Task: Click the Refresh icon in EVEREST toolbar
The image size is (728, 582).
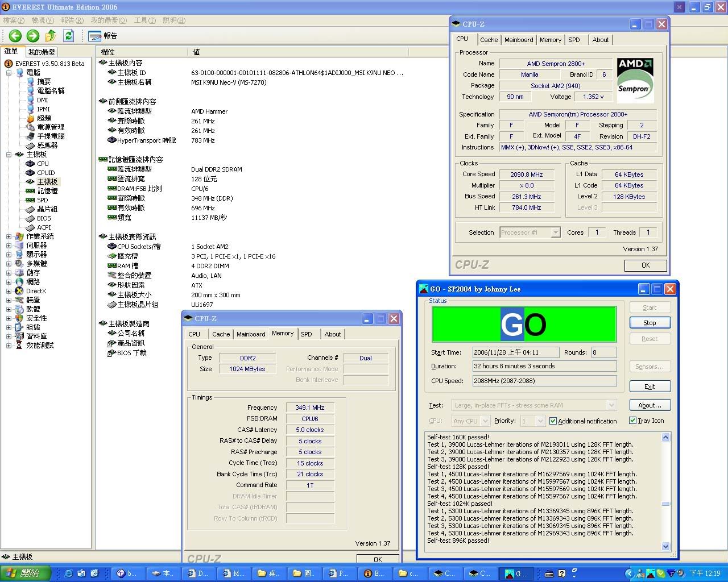Action: [x=69, y=36]
